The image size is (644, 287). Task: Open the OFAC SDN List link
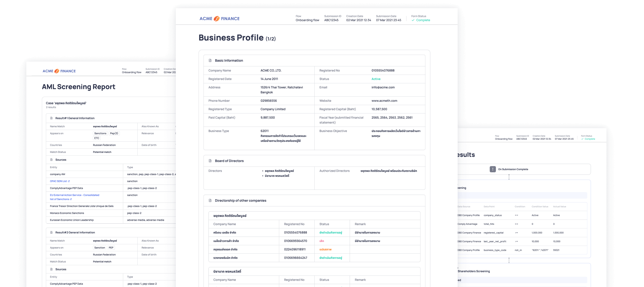click(58, 181)
